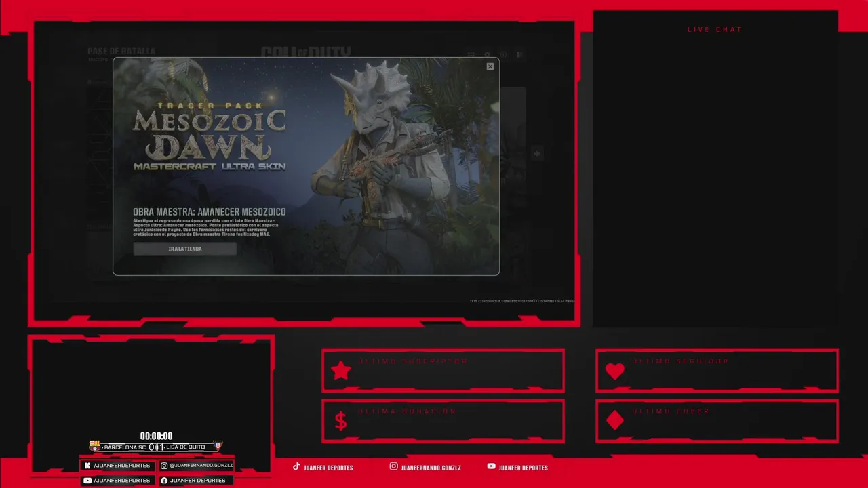This screenshot has width=868, height=488.
Task: Select the LIGA DE QUITO team name
Action: click(x=185, y=447)
